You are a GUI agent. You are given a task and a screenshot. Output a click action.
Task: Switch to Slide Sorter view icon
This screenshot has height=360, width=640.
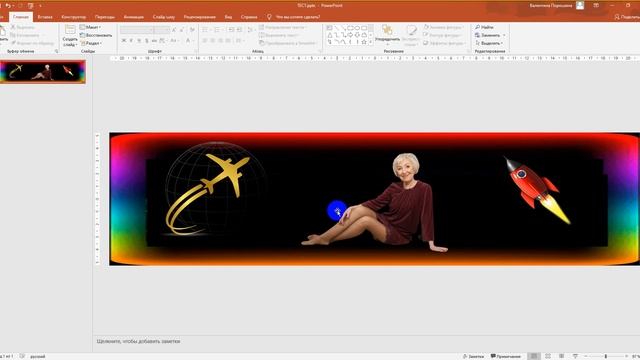pos(548,356)
